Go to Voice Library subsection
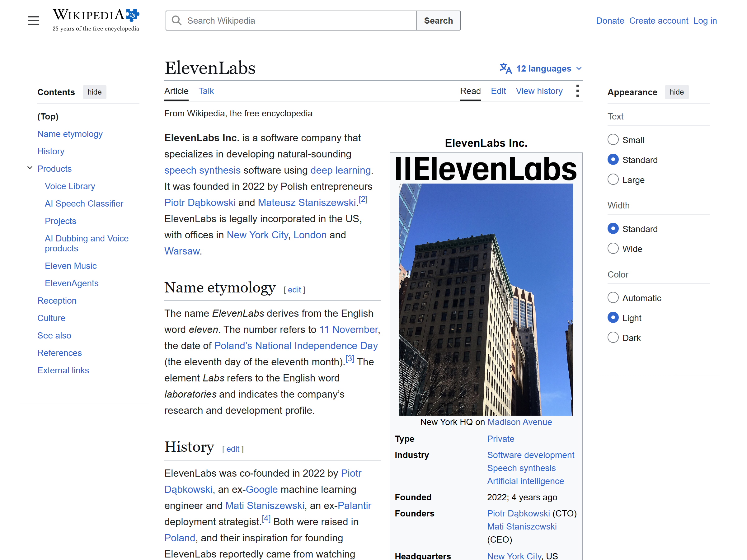Image resolution: width=747 pixels, height=560 pixels. (70, 186)
